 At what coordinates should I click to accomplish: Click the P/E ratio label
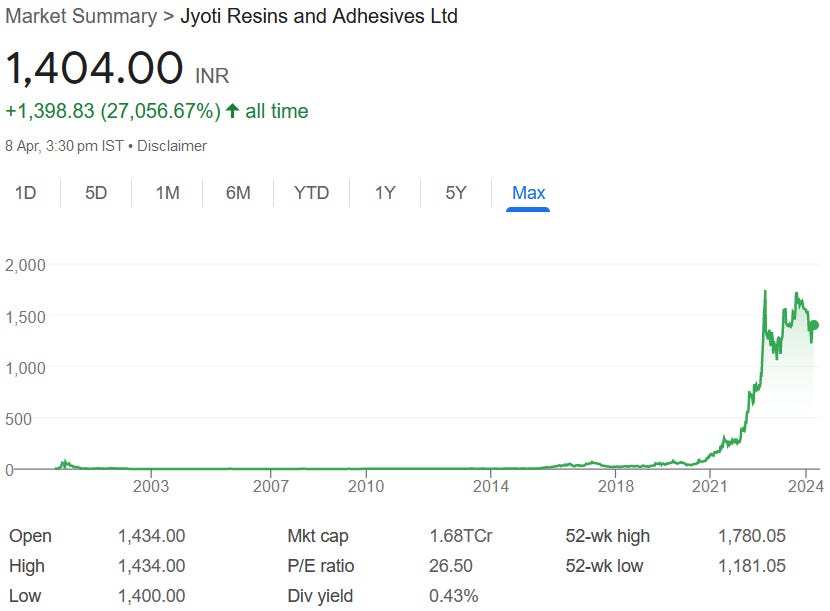321,566
